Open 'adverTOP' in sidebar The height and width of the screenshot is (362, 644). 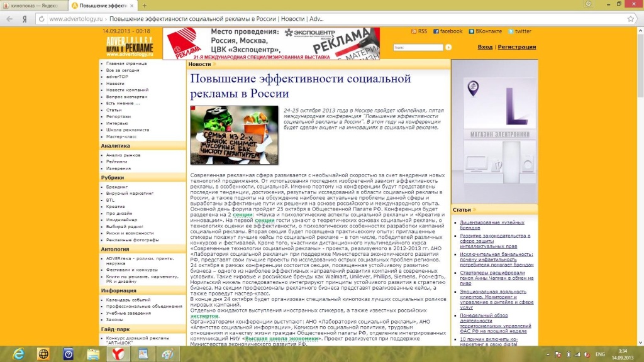pyautogui.click(x=117, y=77)
